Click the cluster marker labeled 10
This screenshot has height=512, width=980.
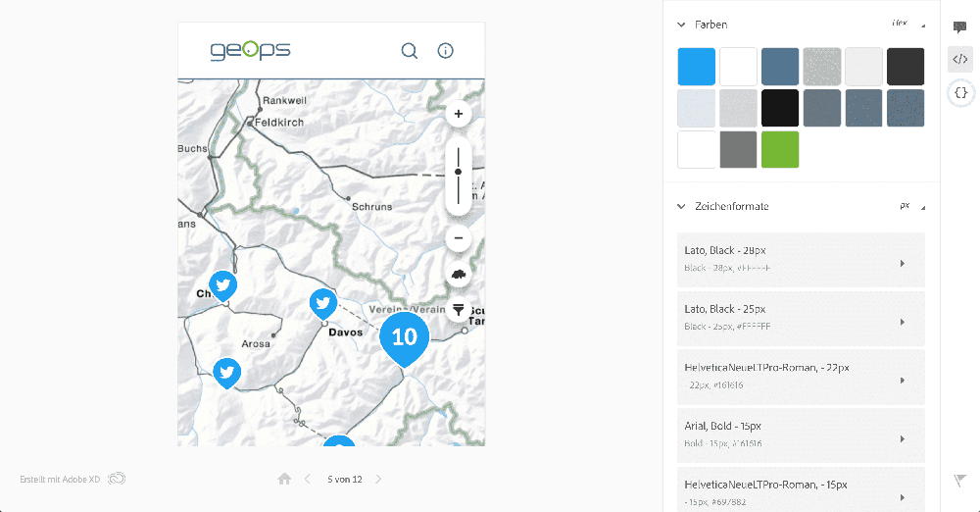click(x=404, y=337)
